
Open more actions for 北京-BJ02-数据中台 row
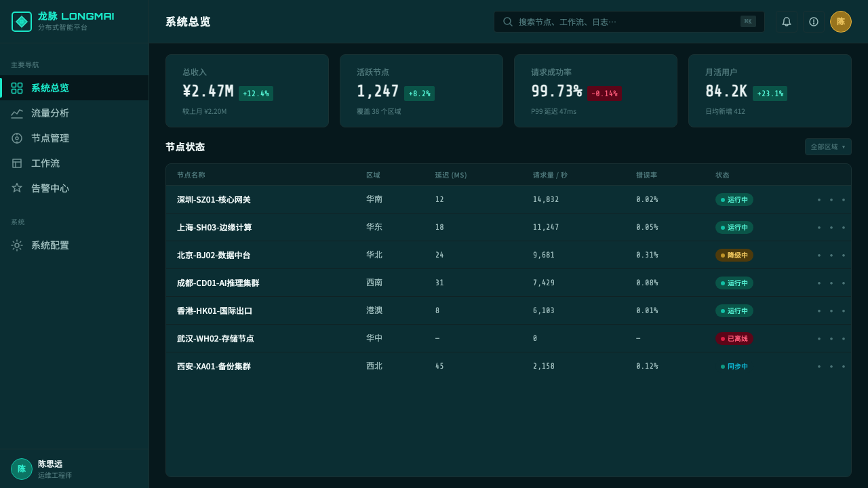pos(831,256)
